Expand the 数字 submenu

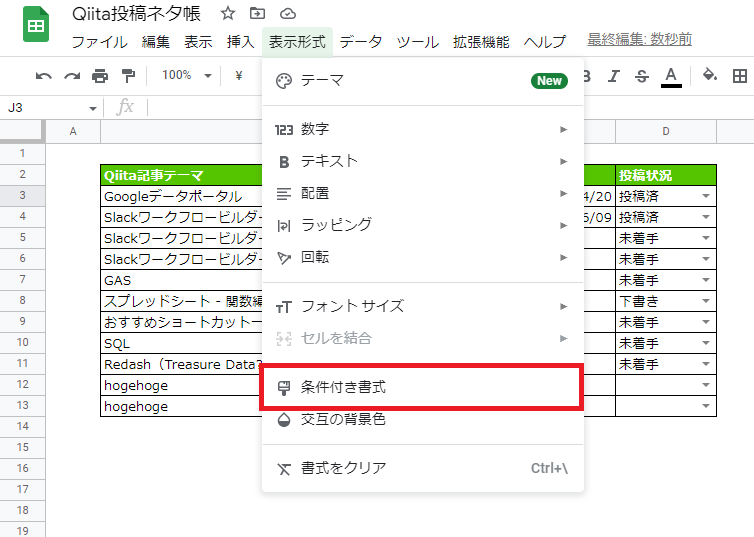[423, 129]
